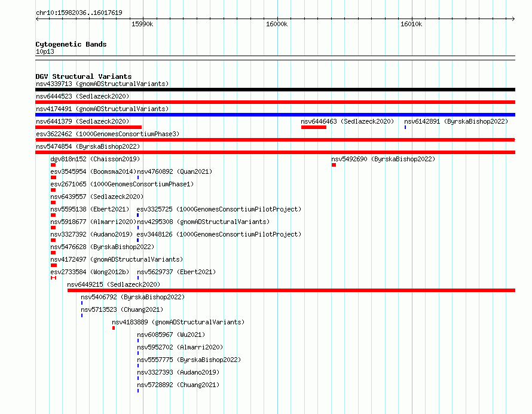Click the nsv4174491 blue variant bar

point(275,115)
